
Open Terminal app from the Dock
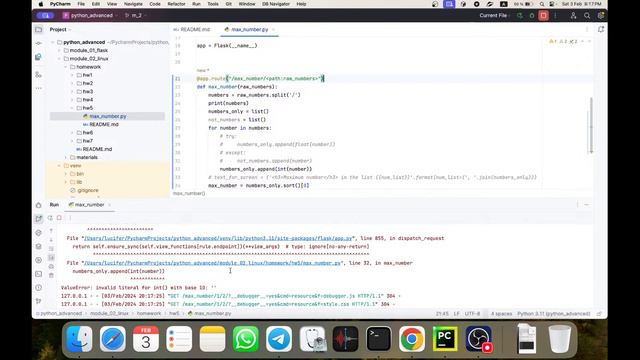(x=378, y=338)
